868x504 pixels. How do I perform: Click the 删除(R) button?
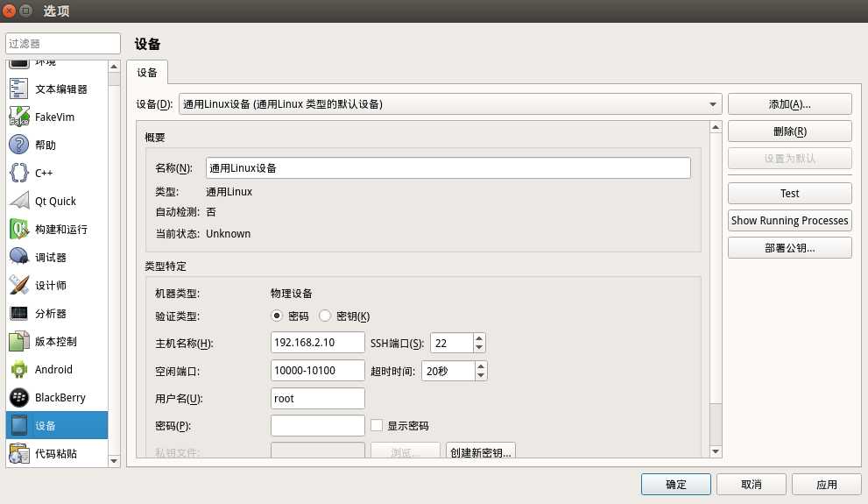tap(789, 131)
